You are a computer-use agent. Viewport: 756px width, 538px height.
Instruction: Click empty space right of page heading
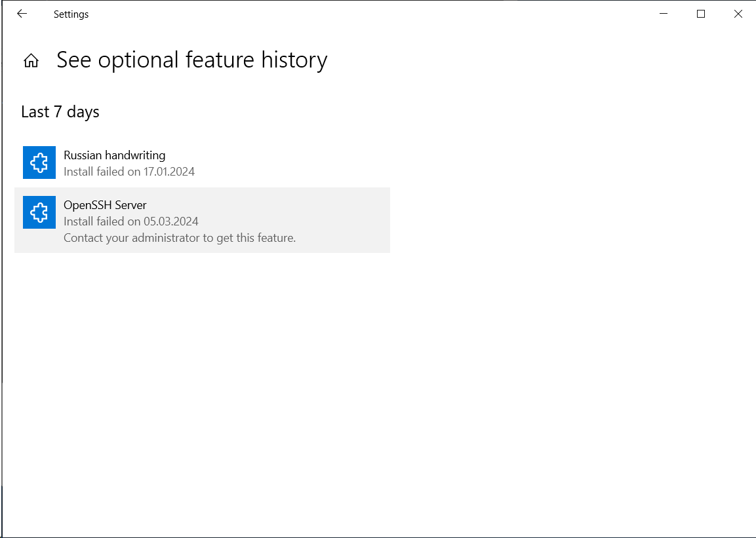pyautogui.click(x=525, y=60)
